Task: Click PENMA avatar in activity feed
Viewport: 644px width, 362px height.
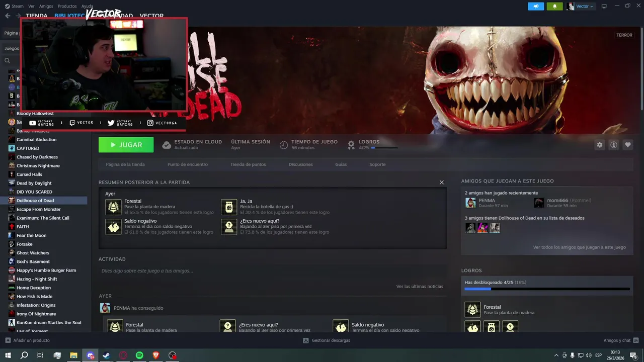Action: pyautogui.click(x=105, y=308)
